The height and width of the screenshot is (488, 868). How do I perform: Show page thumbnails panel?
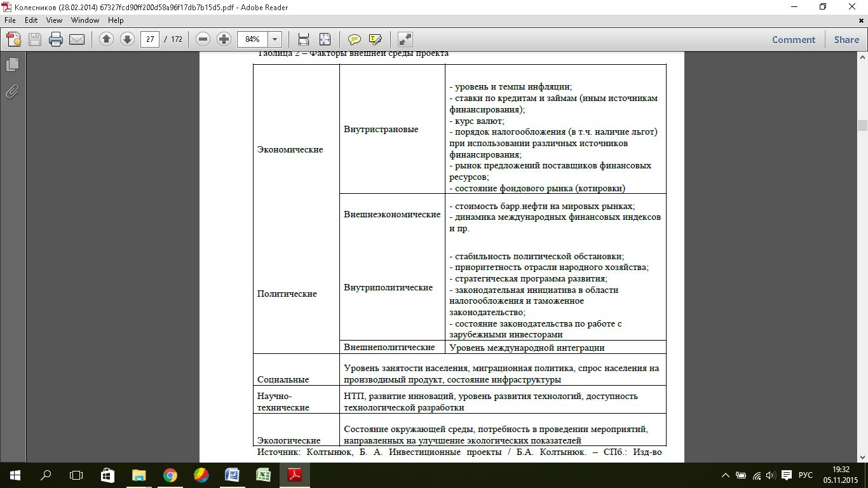(12, 64)
